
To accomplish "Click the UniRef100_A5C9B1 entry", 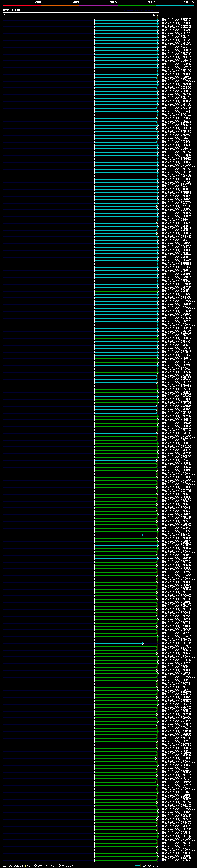I will (177, 572).
